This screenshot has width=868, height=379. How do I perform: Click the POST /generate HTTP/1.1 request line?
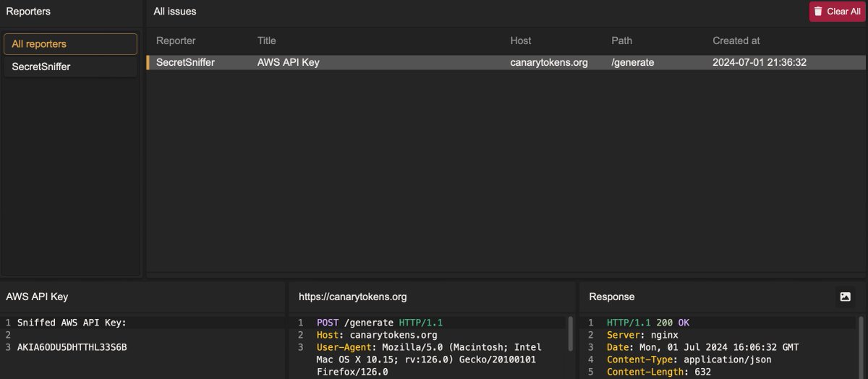[x=380, y=323]
